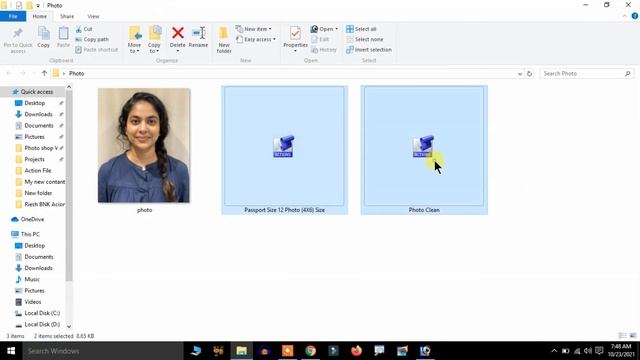Open the Projects folder in sidebar

[x=34, y=159]
